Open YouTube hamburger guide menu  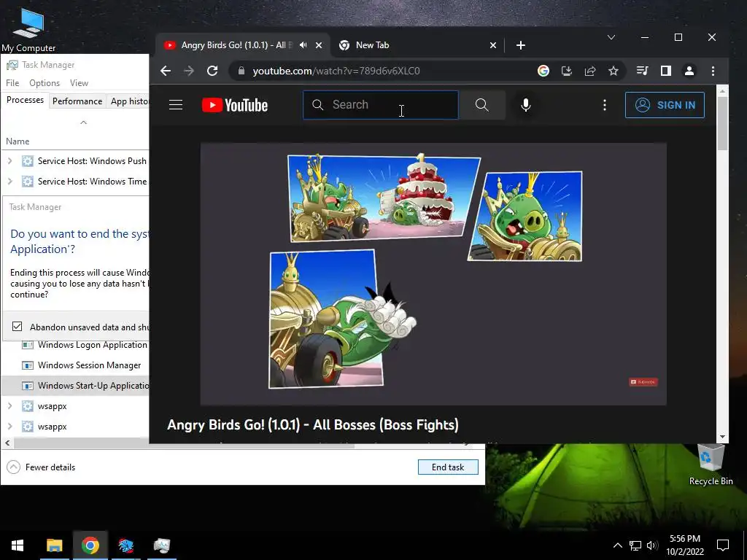pyautogui.click(x=176, y=105)
